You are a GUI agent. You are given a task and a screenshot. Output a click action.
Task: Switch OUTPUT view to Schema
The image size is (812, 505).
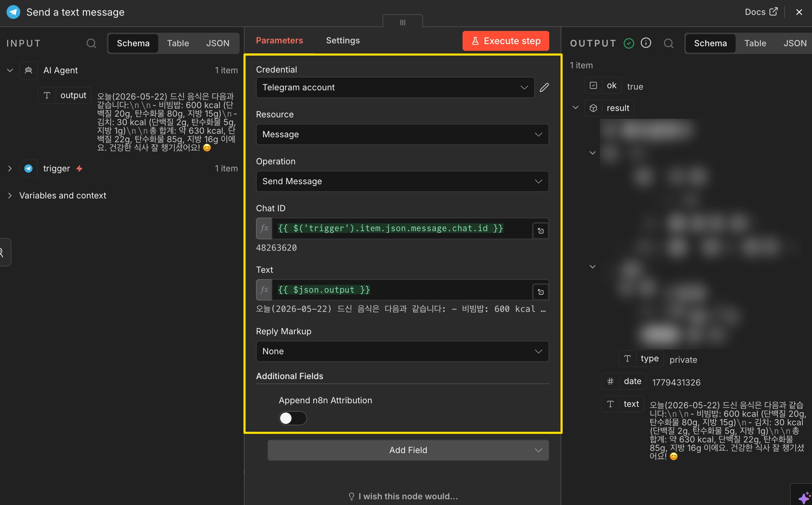(x=710, y=43)
